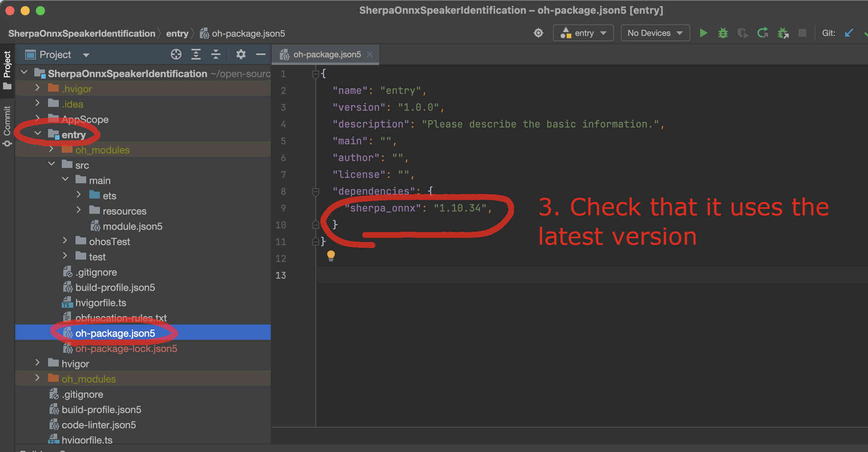The image size is (868, 452).
Task: Select oh-package-lock.json5 in tree
Action: 126,349
